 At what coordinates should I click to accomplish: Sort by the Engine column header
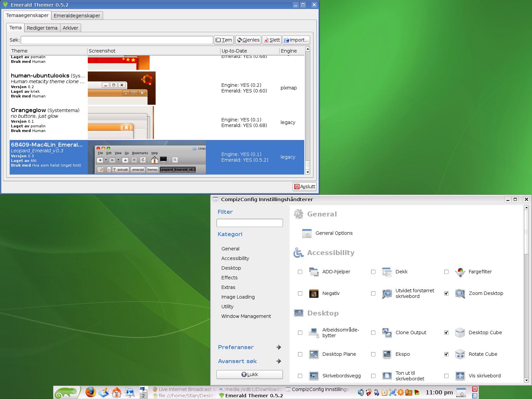click(292, 51)
